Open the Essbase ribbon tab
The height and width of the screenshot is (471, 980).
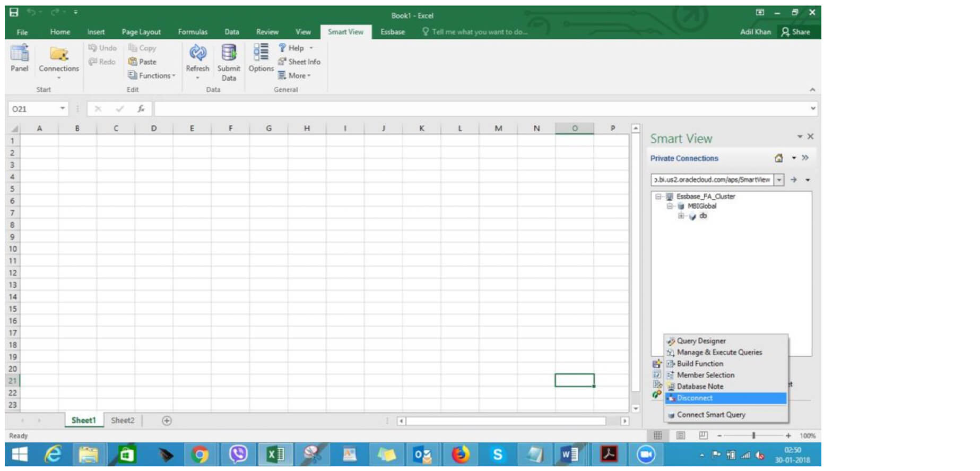click(393, 32)
